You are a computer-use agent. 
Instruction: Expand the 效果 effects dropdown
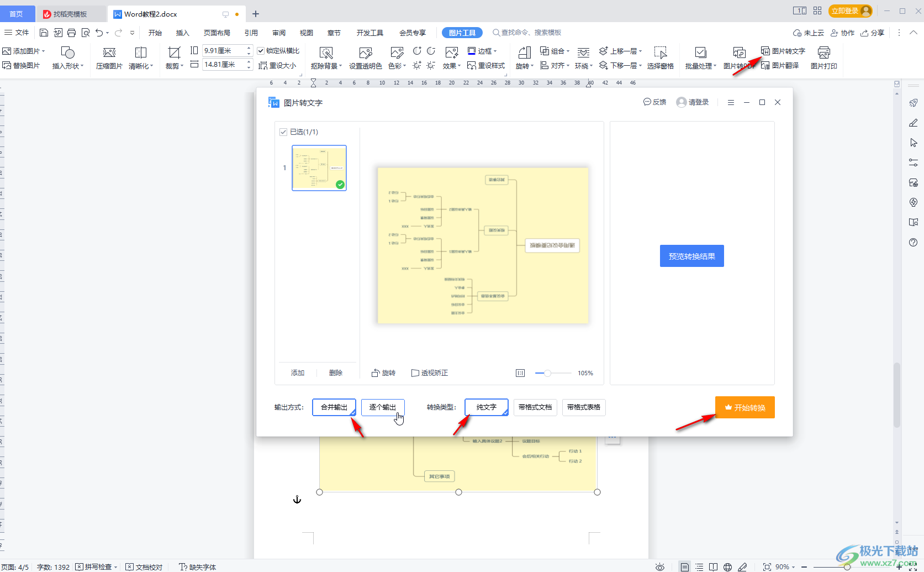(x=459, y=66)
